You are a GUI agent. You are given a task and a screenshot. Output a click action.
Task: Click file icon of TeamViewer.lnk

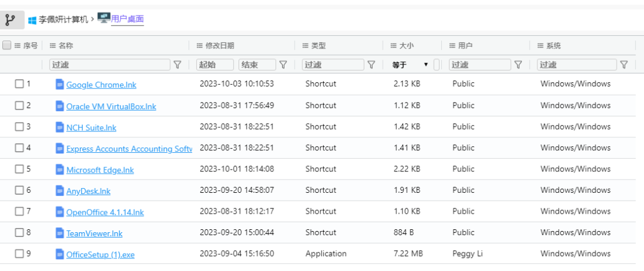coord(60,233)
